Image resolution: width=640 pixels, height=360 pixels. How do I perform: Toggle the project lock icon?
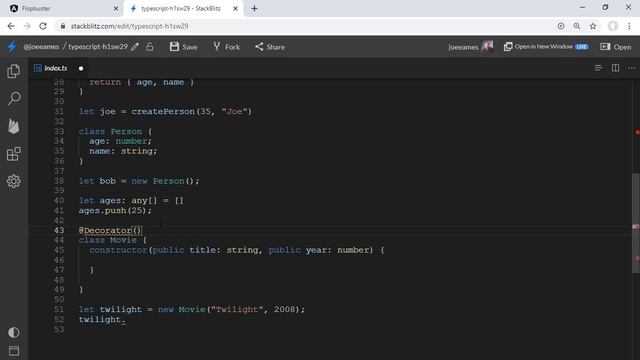point(150,47)
